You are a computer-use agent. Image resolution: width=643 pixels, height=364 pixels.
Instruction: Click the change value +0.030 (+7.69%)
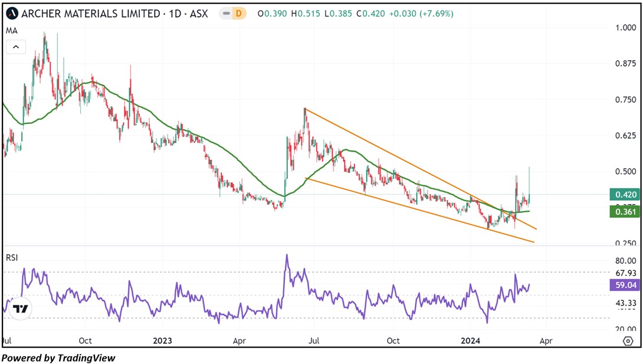click(x=421, y=14)
